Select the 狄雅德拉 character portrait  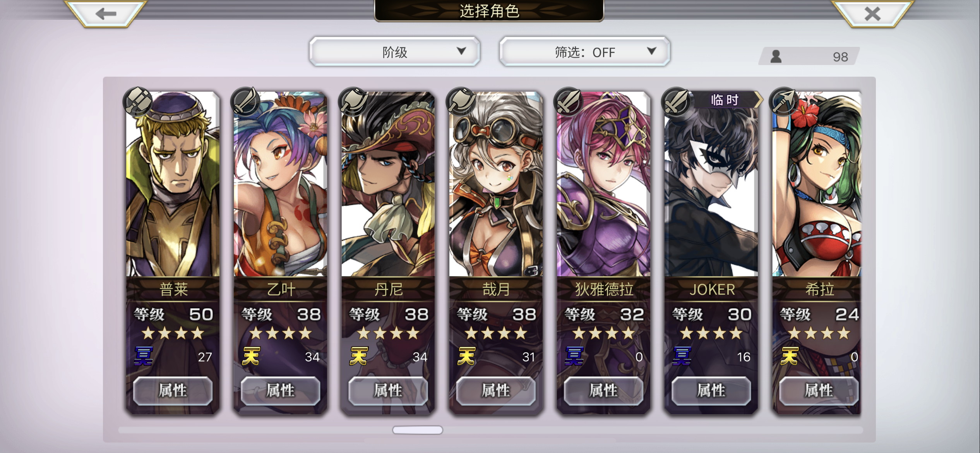pyautogui.click(x=603, y=184)
